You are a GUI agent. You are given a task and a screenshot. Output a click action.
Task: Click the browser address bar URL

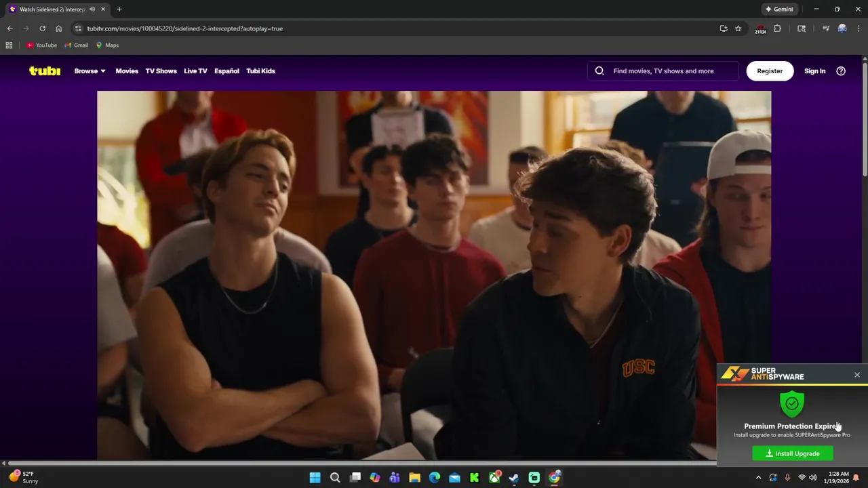coord(184,28)
